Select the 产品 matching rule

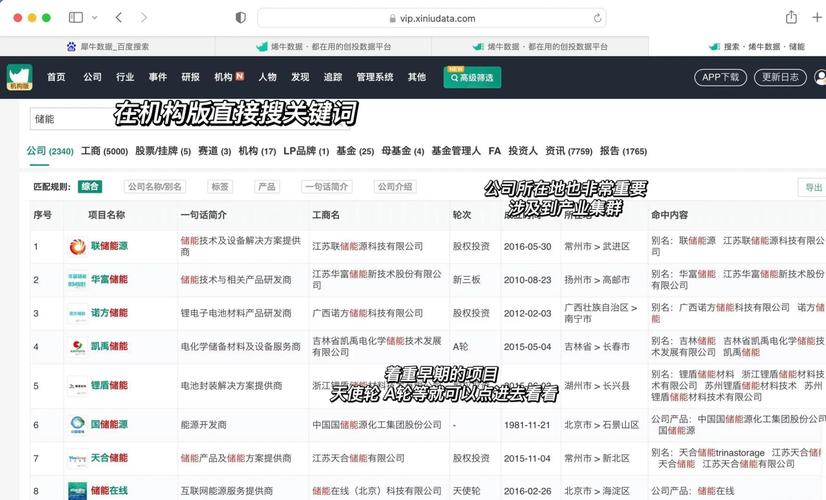click(267, 187)
